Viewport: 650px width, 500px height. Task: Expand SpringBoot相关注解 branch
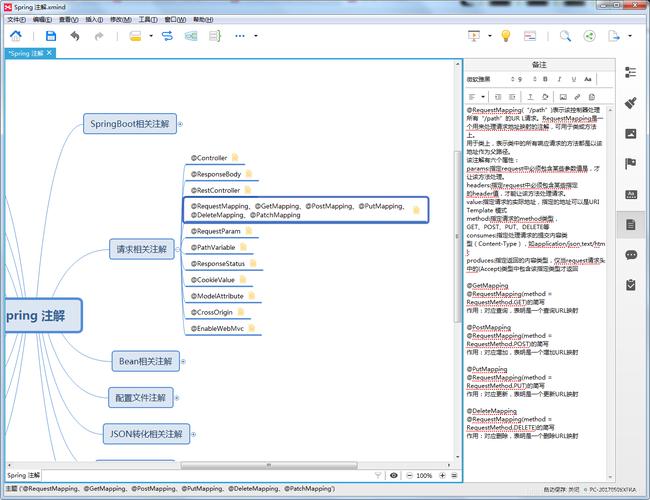click(180, 124)
